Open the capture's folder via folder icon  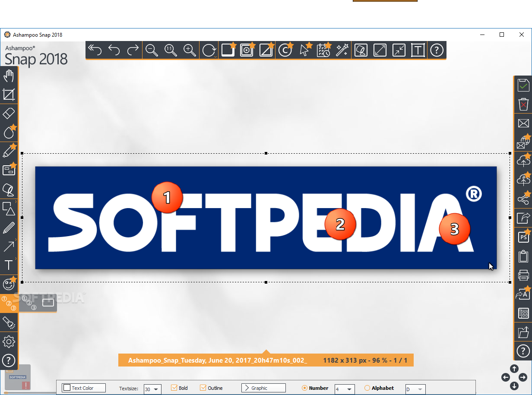[x=523, y=332]
